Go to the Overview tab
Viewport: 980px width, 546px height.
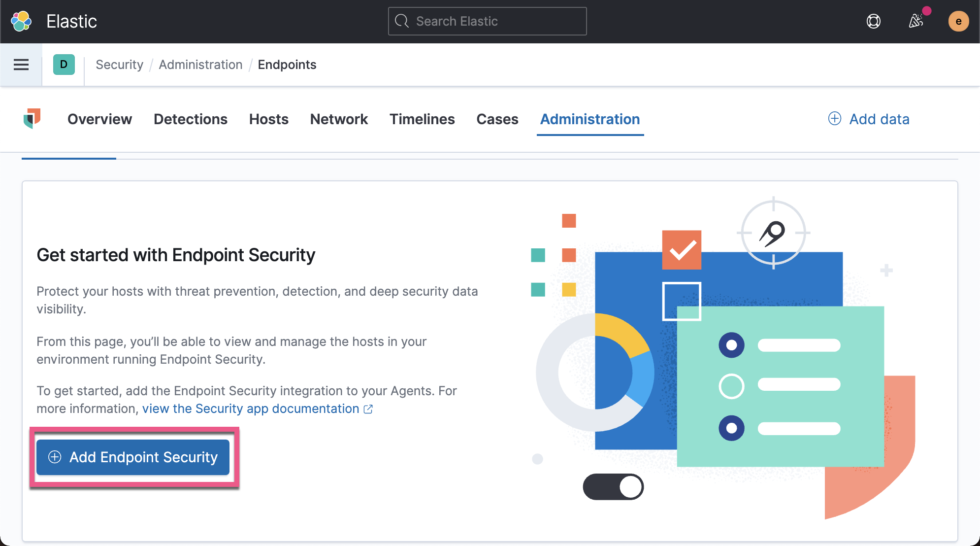(99, 119)
